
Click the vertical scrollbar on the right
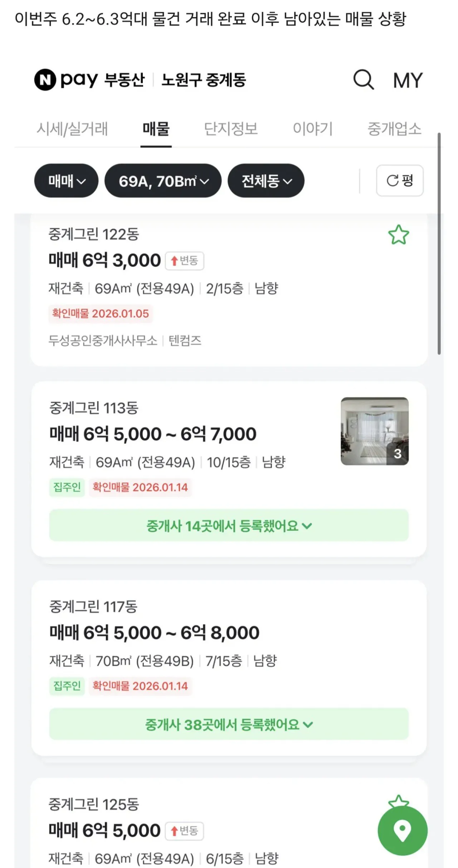tap(439, 243)
